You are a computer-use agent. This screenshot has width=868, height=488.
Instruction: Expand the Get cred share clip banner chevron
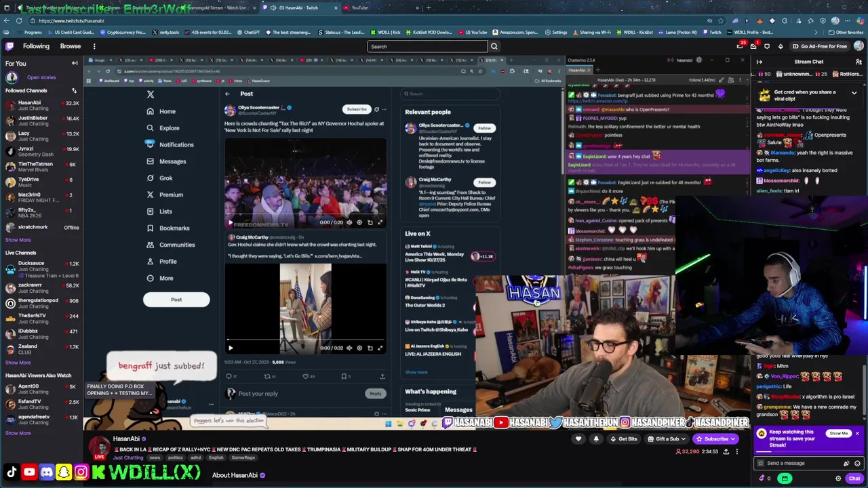pyautogui.click(x=854, y=93)
